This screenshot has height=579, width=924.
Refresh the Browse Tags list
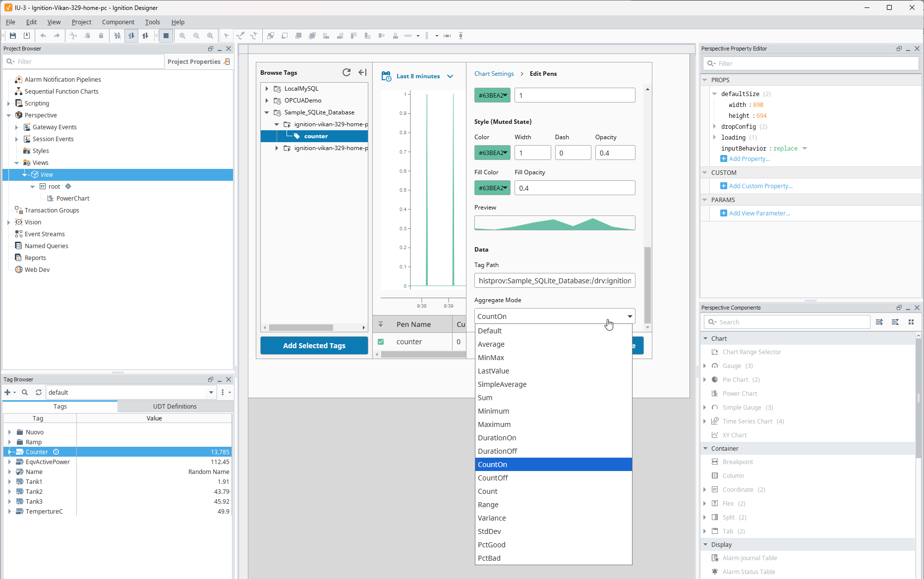click(346, 72)
